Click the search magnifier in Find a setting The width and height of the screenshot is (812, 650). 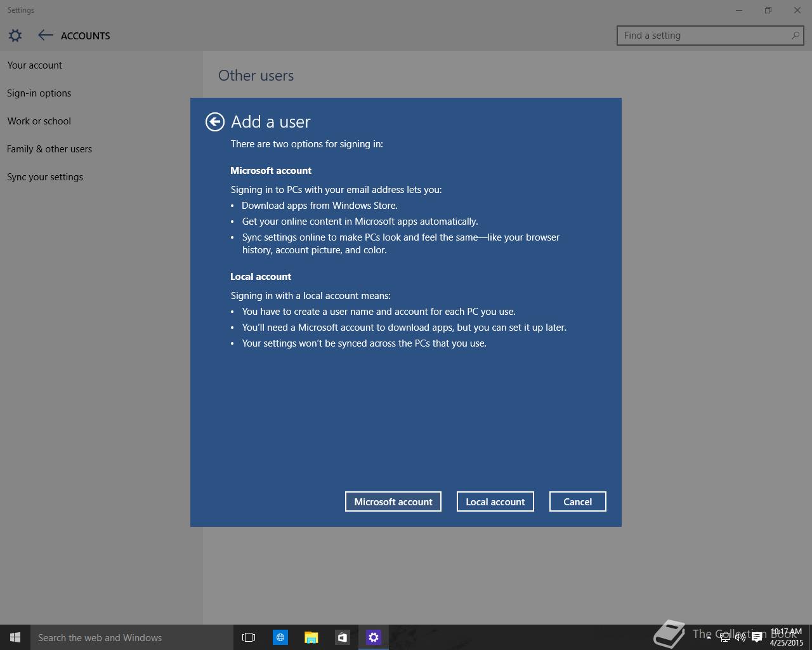click(x=795, y=36)
